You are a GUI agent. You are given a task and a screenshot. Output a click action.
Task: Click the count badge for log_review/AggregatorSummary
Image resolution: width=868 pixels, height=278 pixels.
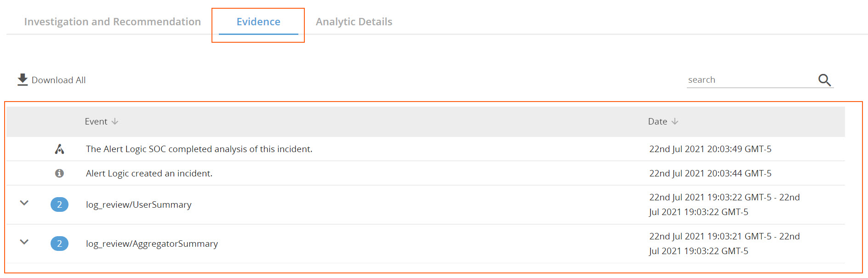(59, 244)
